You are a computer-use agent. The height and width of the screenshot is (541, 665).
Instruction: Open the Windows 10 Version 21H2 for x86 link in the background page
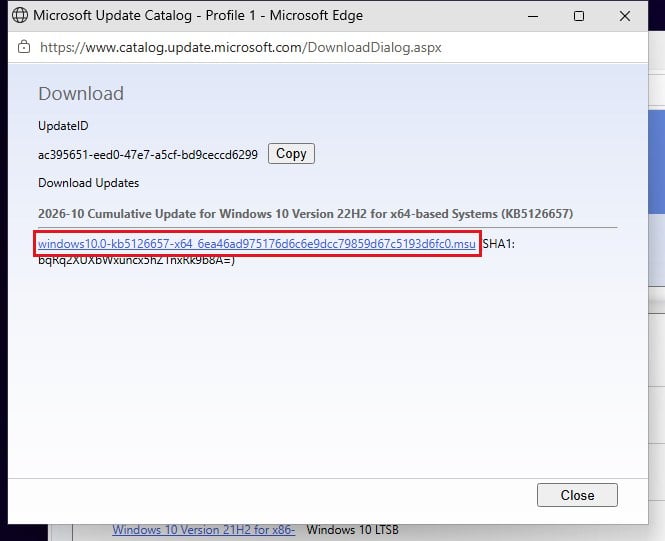pyautogui.click(x=204, y=530)
